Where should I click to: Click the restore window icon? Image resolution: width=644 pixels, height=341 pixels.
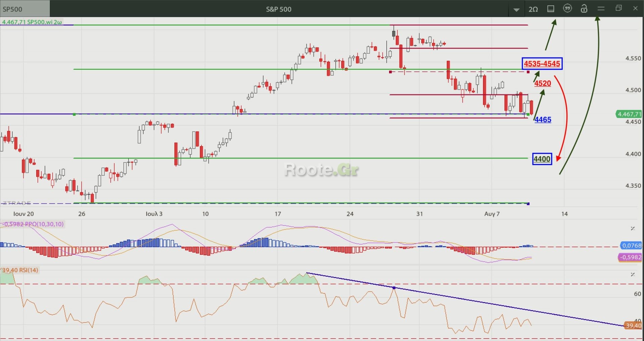[x=619, y=8]
